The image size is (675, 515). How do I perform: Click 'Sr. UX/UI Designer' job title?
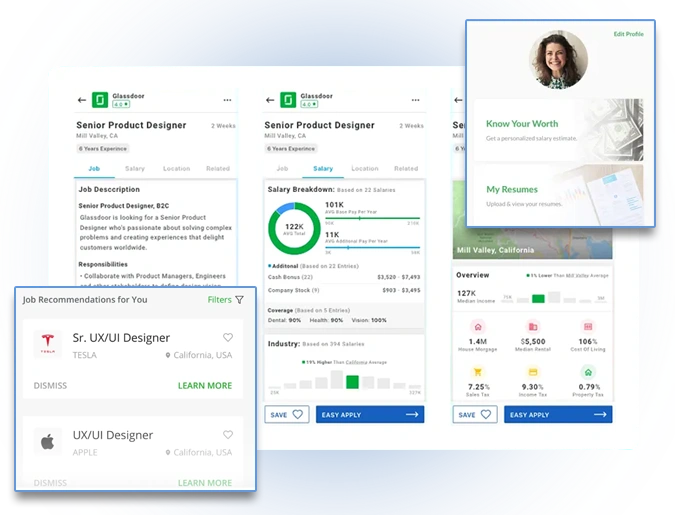(121, 338)
